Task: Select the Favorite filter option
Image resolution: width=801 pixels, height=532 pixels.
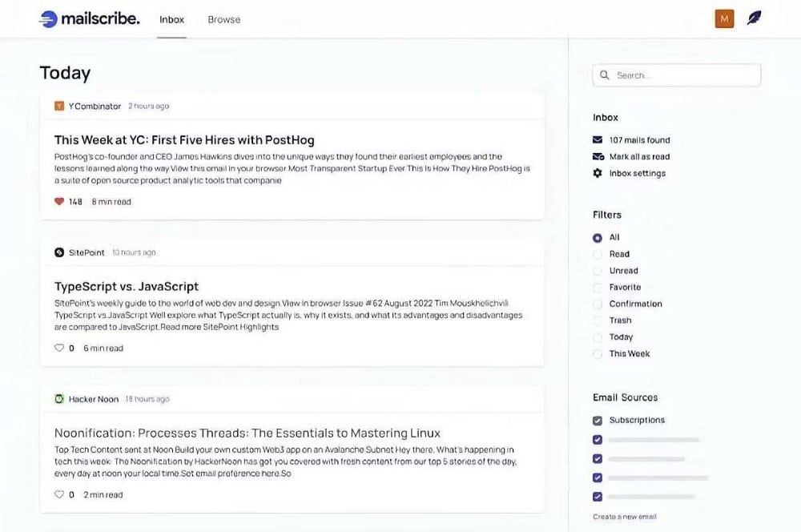Action: click(x=598, y=288)
